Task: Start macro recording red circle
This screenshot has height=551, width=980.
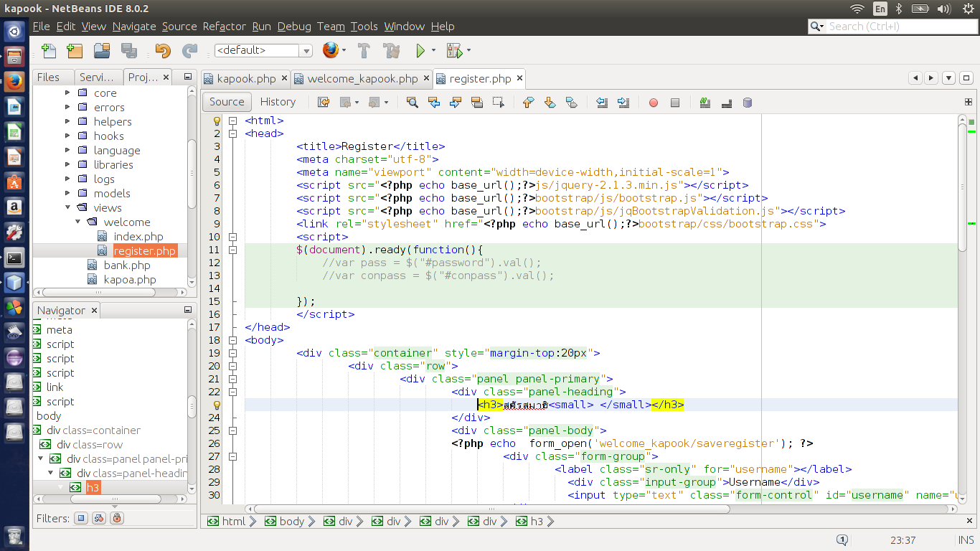Action: [x=654, y=103]
